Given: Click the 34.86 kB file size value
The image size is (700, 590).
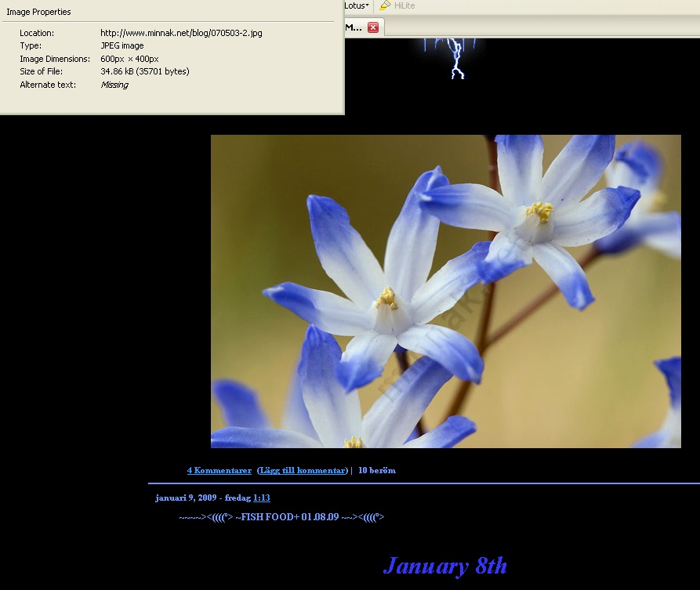Looking at the screenshot, I should click(144, 71).
